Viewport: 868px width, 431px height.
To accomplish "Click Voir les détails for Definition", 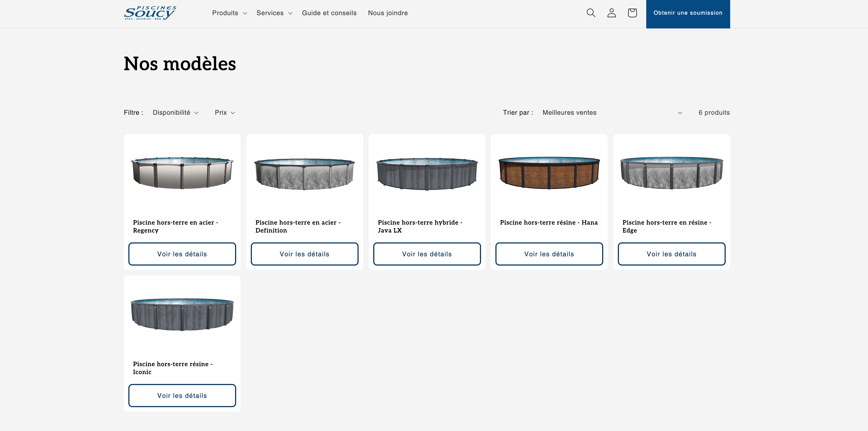I will tap(304, 254).
